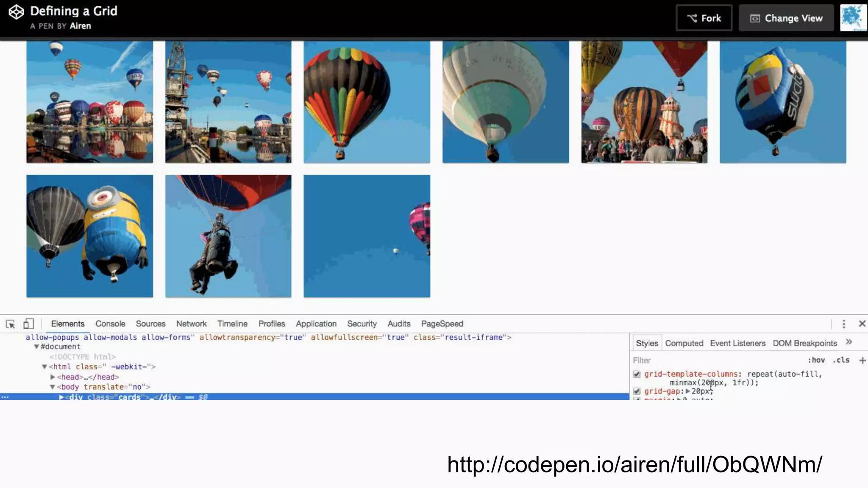The image size is (868, 488).
Task: Uncheck the grid-template-columns property checkbox
Action: tap(637, 374)
